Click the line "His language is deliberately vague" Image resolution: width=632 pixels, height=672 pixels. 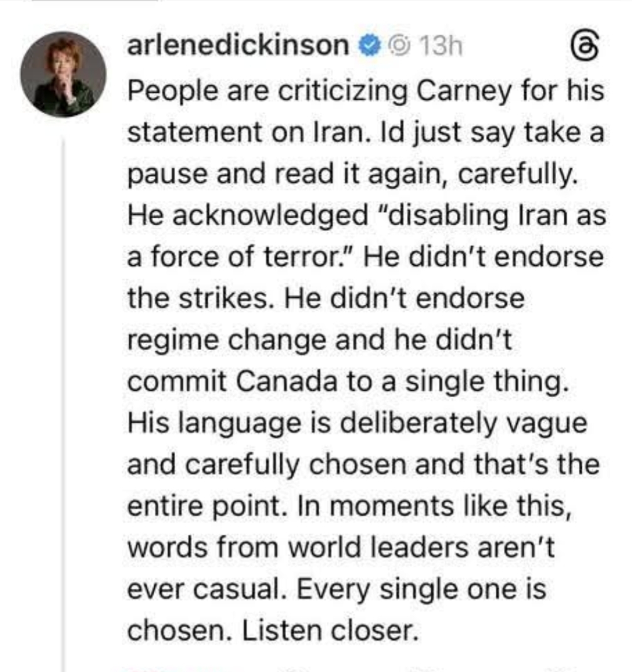click(x=356, y=424)
